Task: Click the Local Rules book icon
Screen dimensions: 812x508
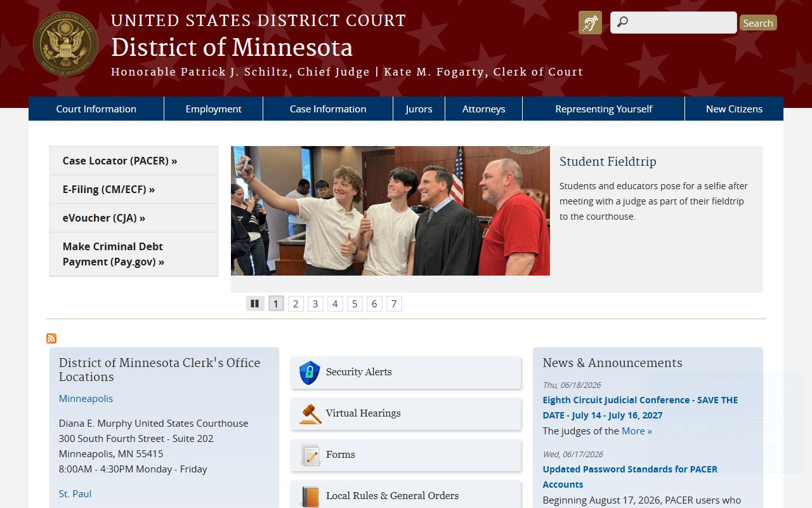Action: click(x=310, y=497)
